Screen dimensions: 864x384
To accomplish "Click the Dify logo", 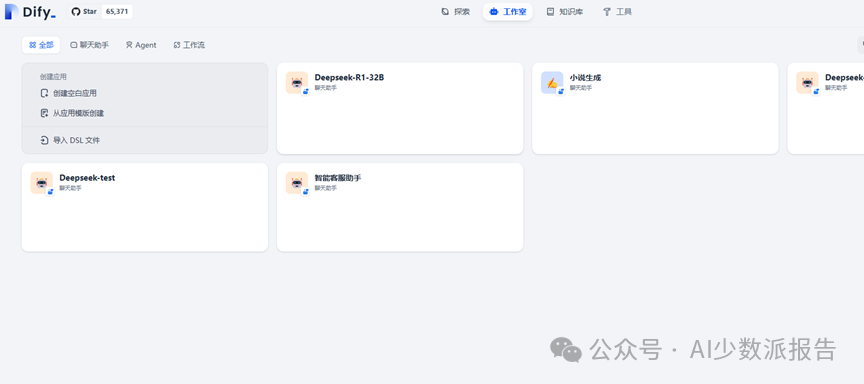I will click(30, 12).
